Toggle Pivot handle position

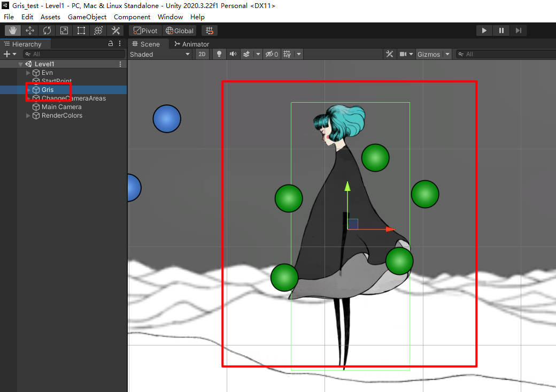tap(145, 31)
